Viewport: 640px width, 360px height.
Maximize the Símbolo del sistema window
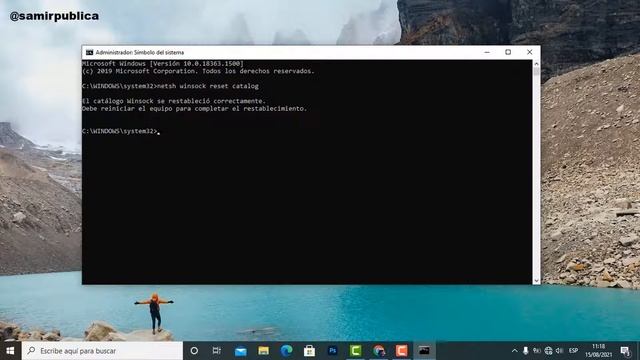508,52
